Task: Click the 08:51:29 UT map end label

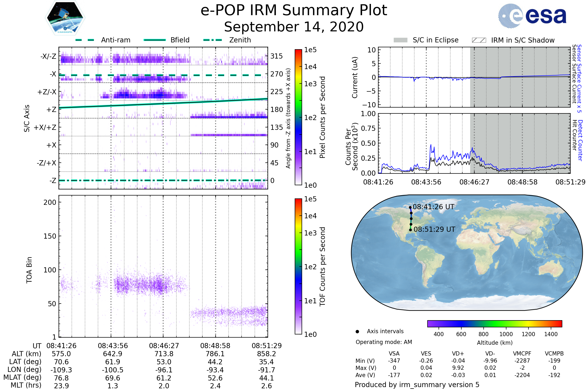Action: click(434, 229)
